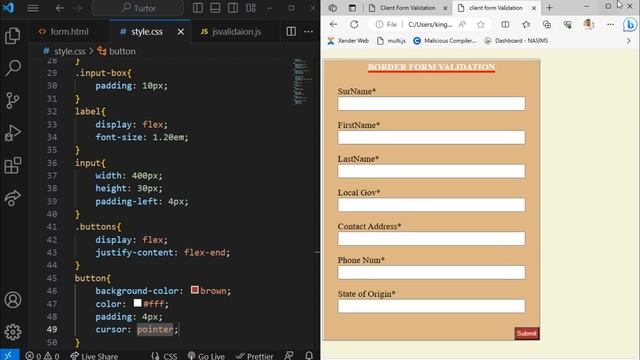Start Live Share from the status bar
Image resolution: width=640 pixels, height=360 pixels.
point(94,356)
